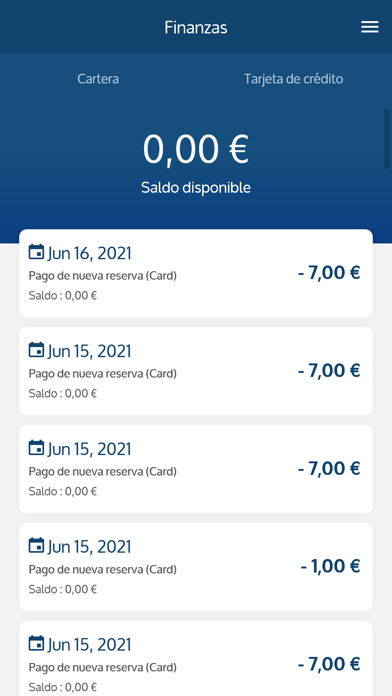The width and height of the screenshot is (392, 696).
Task: Open the hamburger menu icon
Action: (369, 27)
